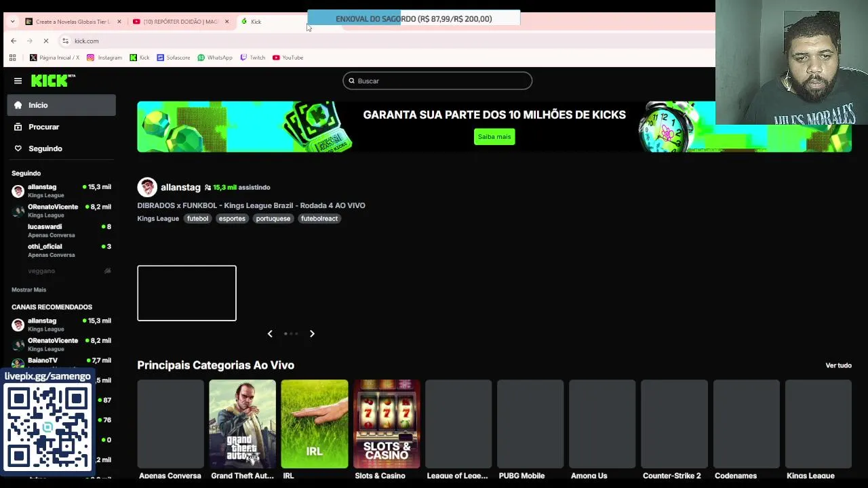Open offline channel veggano
Viewport: 868px width, 488px height.
pos(62,271)
